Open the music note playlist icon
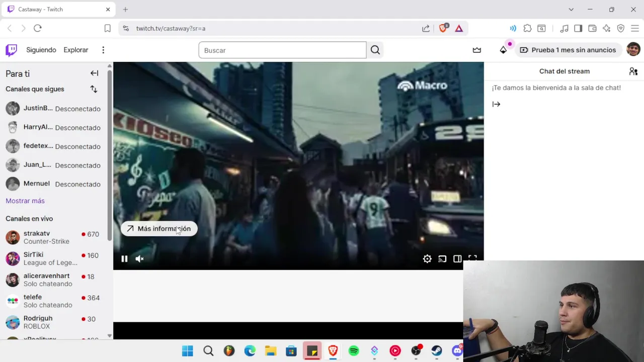 565,28
